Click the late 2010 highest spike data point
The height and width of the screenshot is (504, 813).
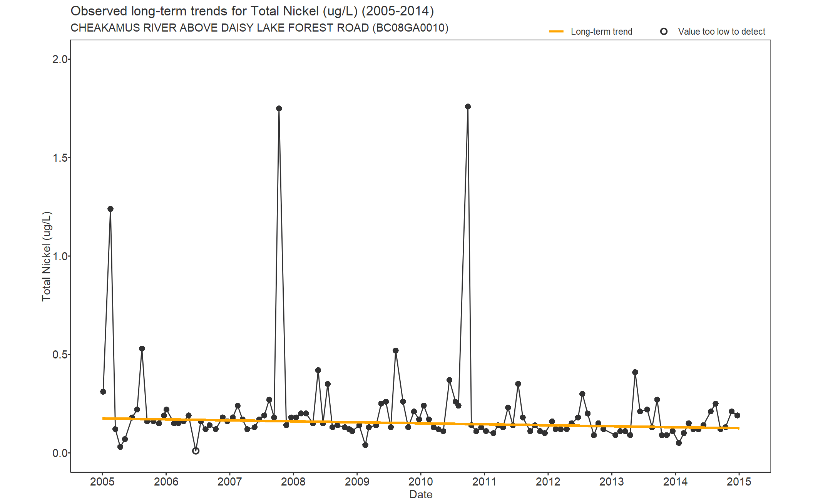(468, 107)
